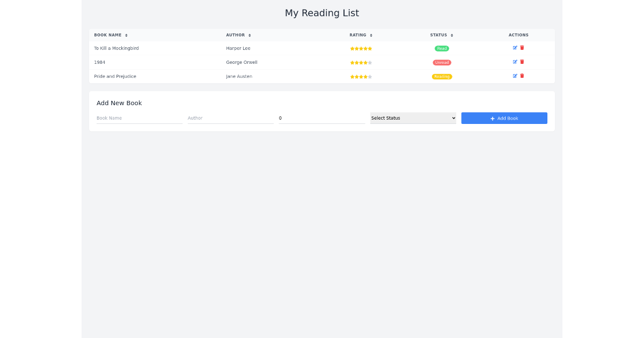Click the edit pencil icon for 1984

click(x=515, y=62)
